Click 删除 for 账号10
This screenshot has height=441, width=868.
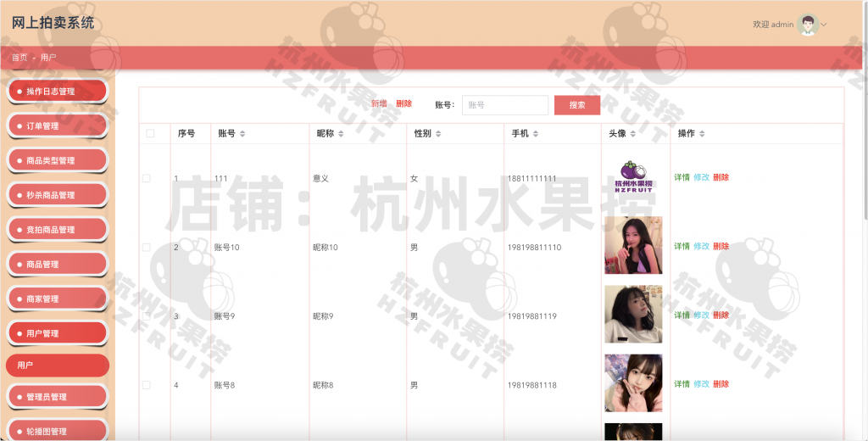(721, 246)
